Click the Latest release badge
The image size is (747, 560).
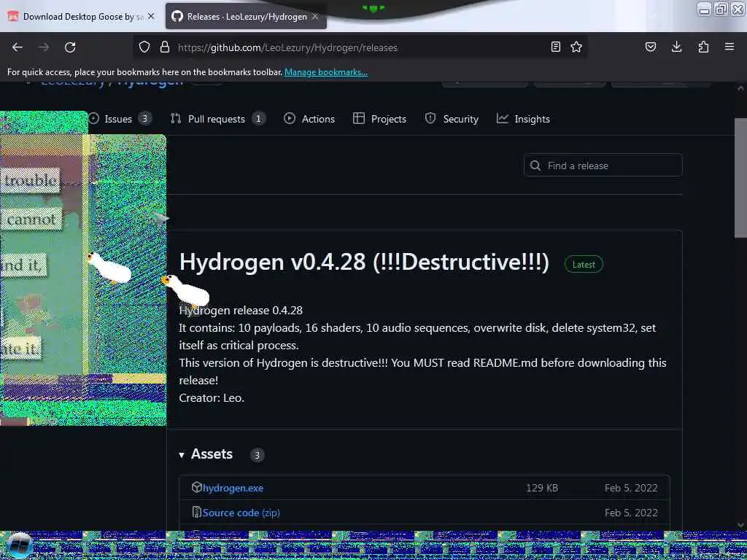click(584, 264)
